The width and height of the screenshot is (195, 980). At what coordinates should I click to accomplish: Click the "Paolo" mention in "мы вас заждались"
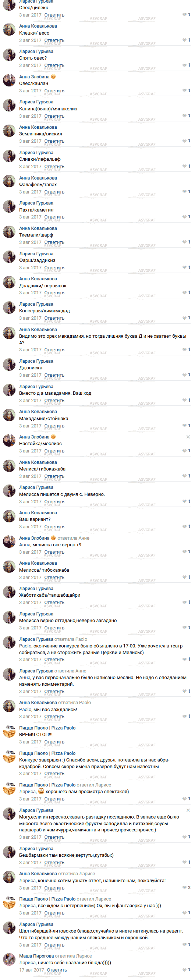25,710
